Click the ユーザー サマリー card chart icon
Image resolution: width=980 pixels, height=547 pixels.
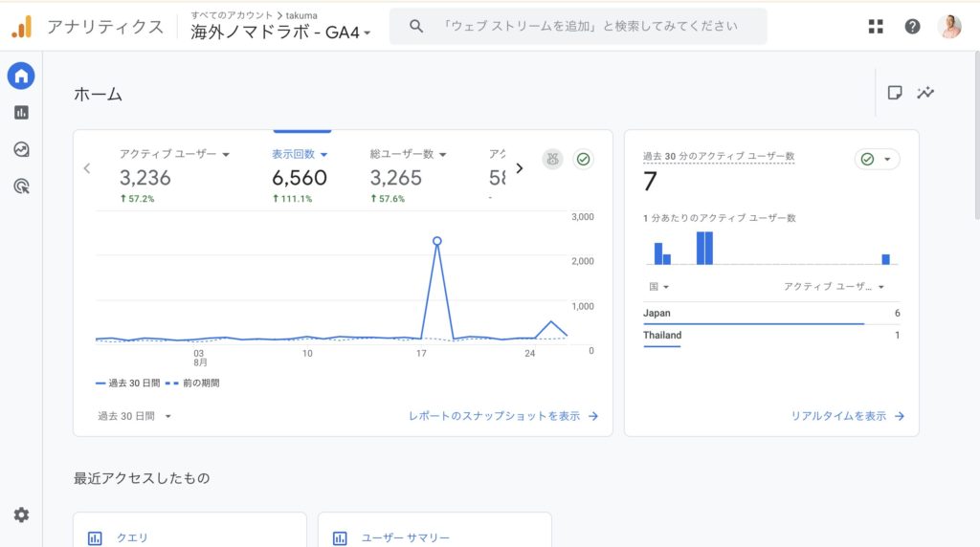[340, 538]
